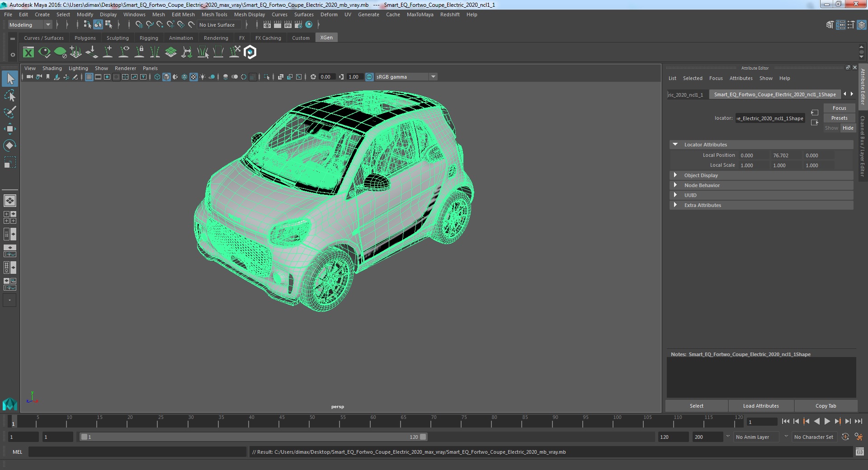868x470 pixels.
Task: Toggle textured display checker icon
Action: pyautogui.click(x=193, y=77)
